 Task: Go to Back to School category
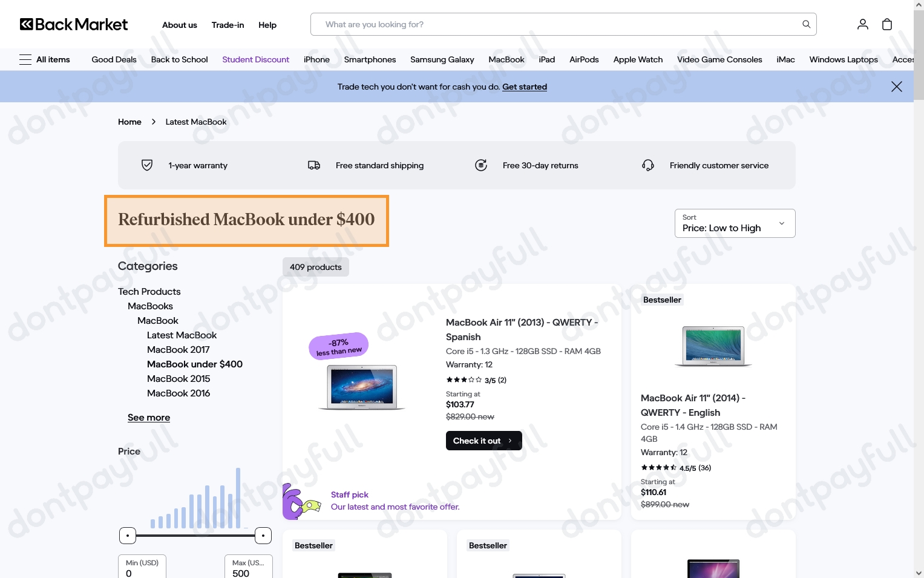tap(179, 59)
